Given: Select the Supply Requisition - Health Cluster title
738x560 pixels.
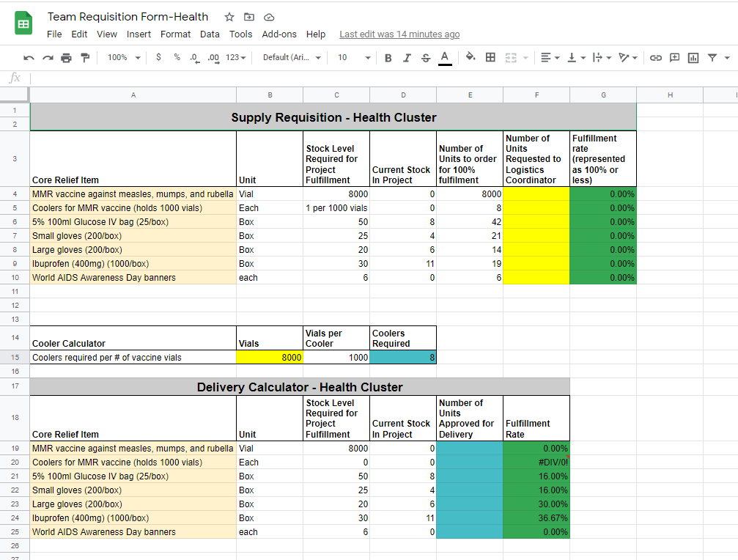Looking at the screenshot, I should click(333, 117).
